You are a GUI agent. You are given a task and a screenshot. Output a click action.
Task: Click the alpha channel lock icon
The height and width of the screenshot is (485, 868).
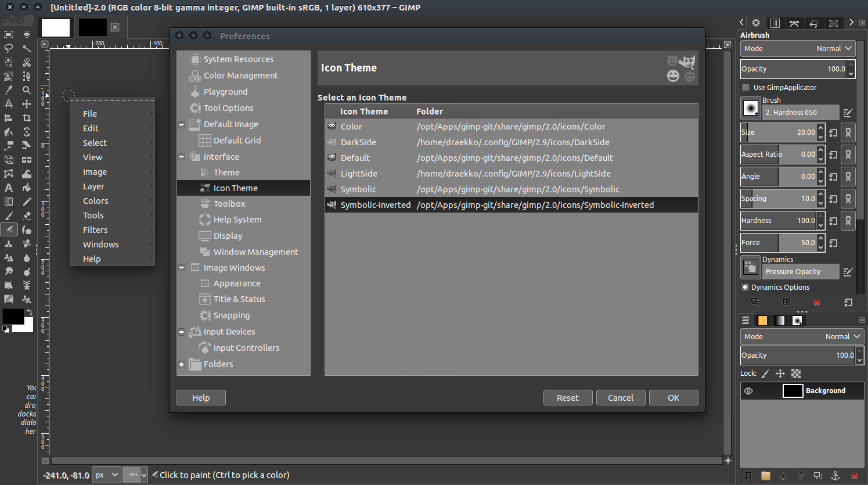tap(796, 373)
